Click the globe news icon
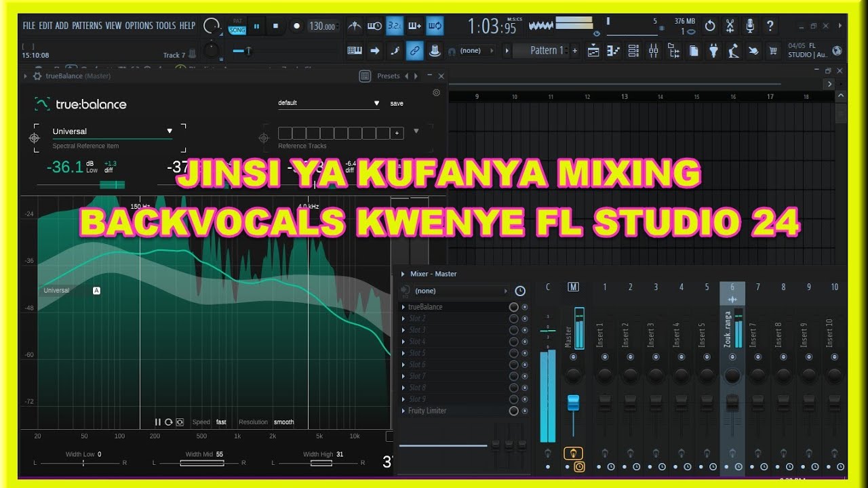The image size is (868, 488). pyautogui.click(x=837, y=51)
